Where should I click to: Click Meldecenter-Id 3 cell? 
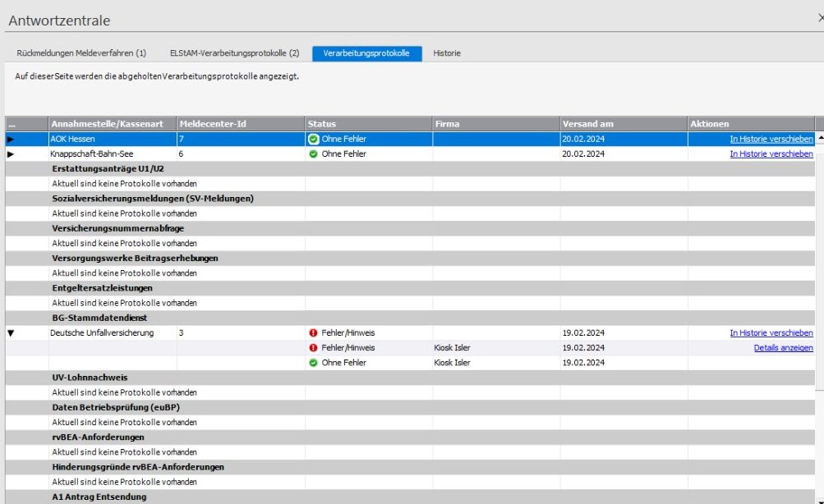point(241,332)
